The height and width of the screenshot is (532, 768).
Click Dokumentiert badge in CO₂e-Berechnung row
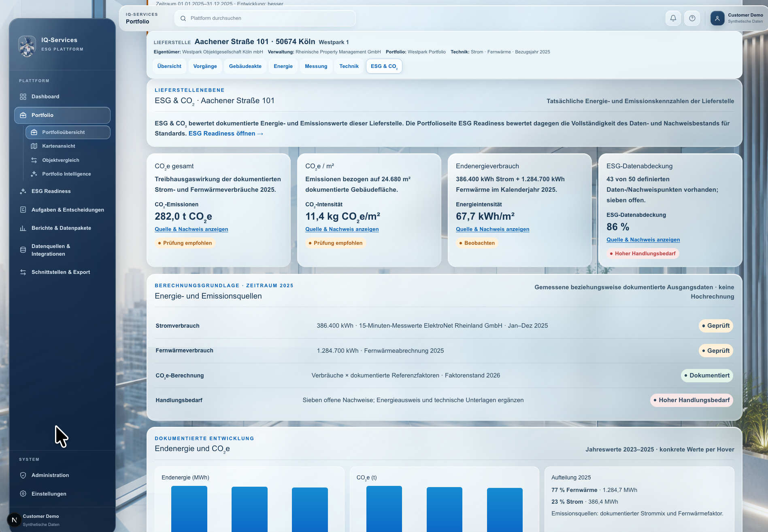pos(707,375)
